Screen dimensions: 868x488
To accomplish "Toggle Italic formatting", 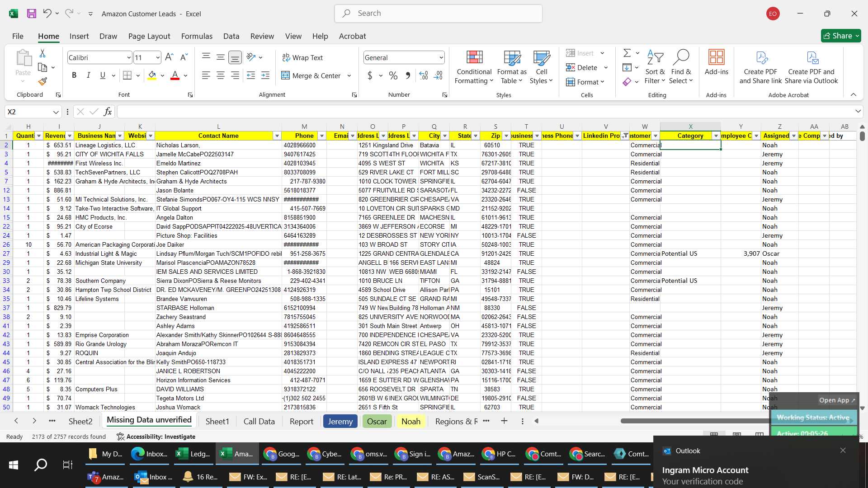I will click(89, 75).
